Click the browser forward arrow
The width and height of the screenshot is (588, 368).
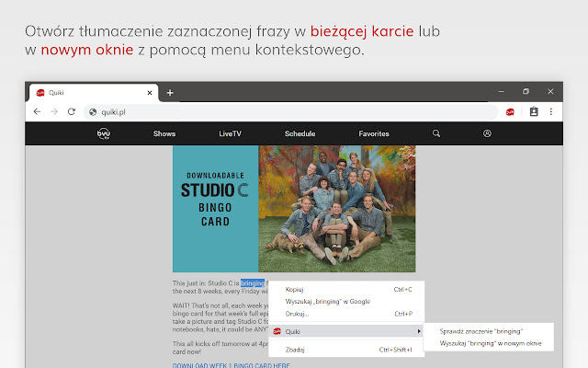[x=54, y=111]
